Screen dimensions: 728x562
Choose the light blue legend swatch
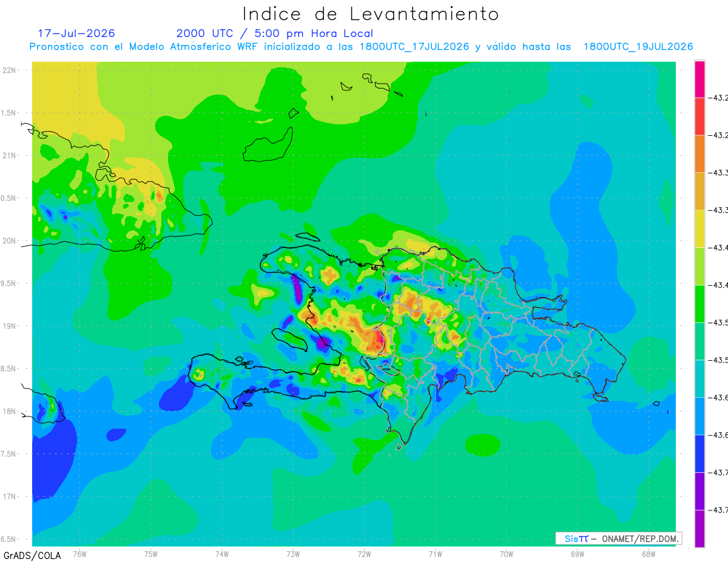pyautogui.click(x=699, y=416)
